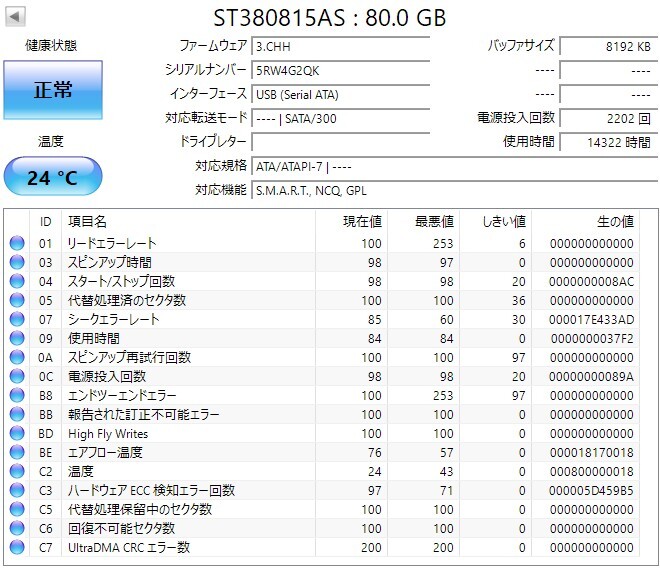
Task: Select the リードエラーレート attribute name
Action: (x=112, y=243)
